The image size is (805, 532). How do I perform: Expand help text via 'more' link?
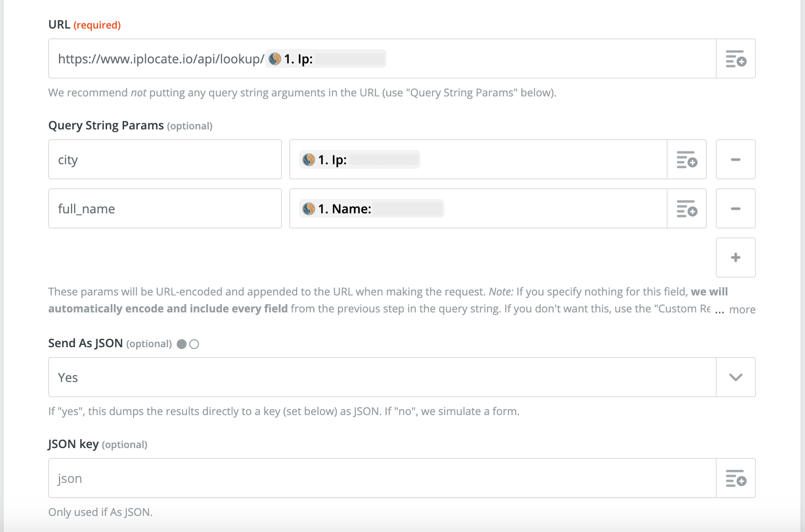[742, 309]
